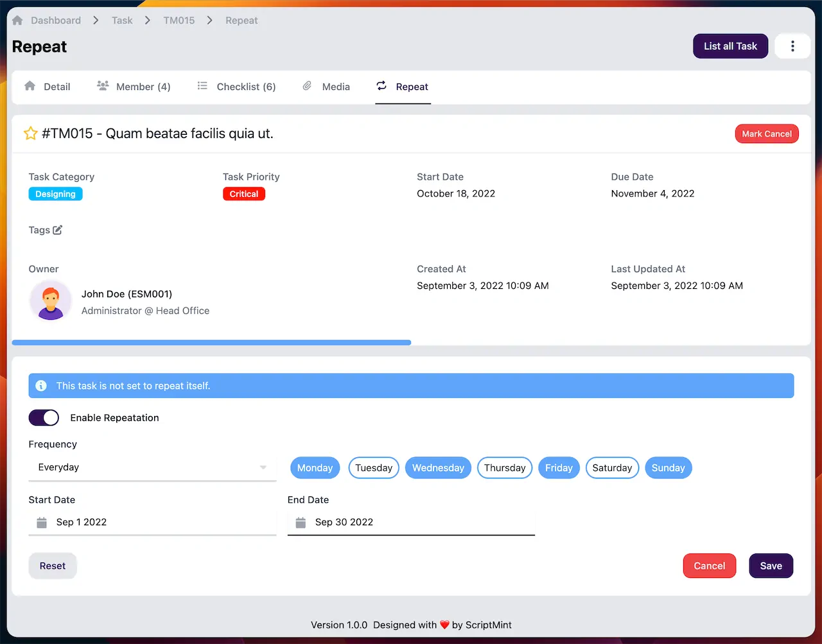Screen dimensions: 822x644
Task: Click the 'November 4, 2022' due date text
Action: [x=652, y=194]
